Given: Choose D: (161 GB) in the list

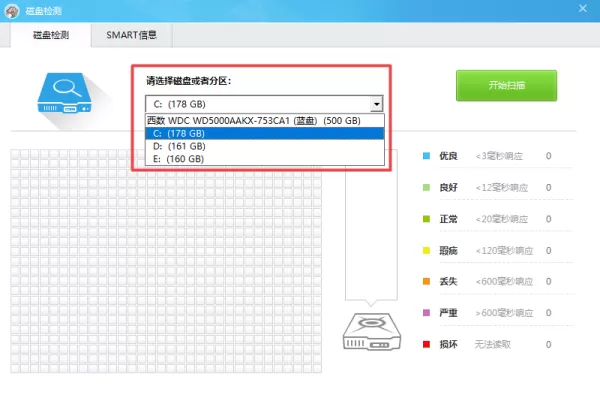Looking at the screenshot, I should [x=264, y=146].
